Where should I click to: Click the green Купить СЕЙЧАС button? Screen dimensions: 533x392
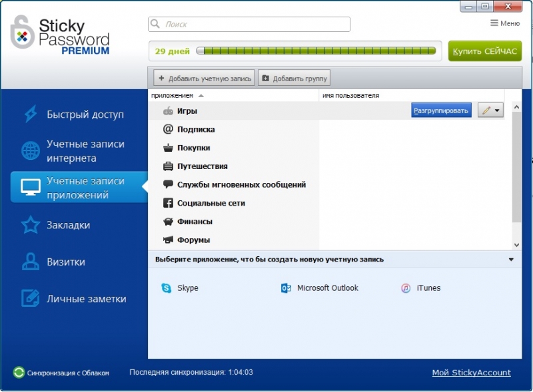[485, 51]
